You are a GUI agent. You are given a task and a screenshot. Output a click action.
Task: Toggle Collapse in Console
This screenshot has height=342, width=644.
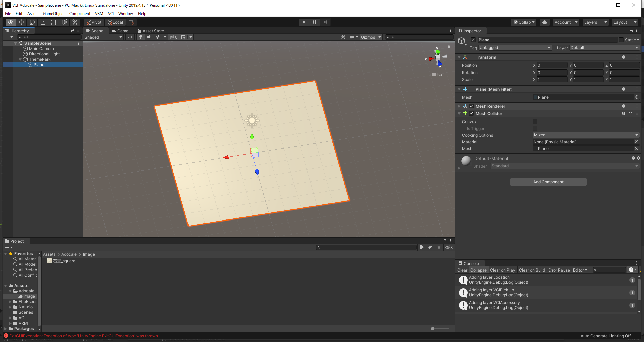pos(478,270)
